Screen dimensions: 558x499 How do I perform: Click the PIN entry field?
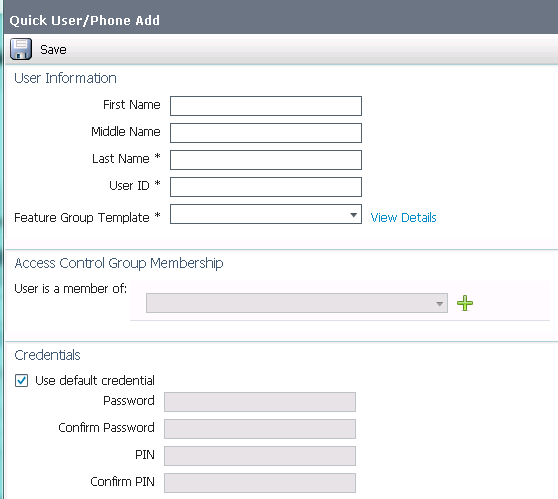coord(260,456)
